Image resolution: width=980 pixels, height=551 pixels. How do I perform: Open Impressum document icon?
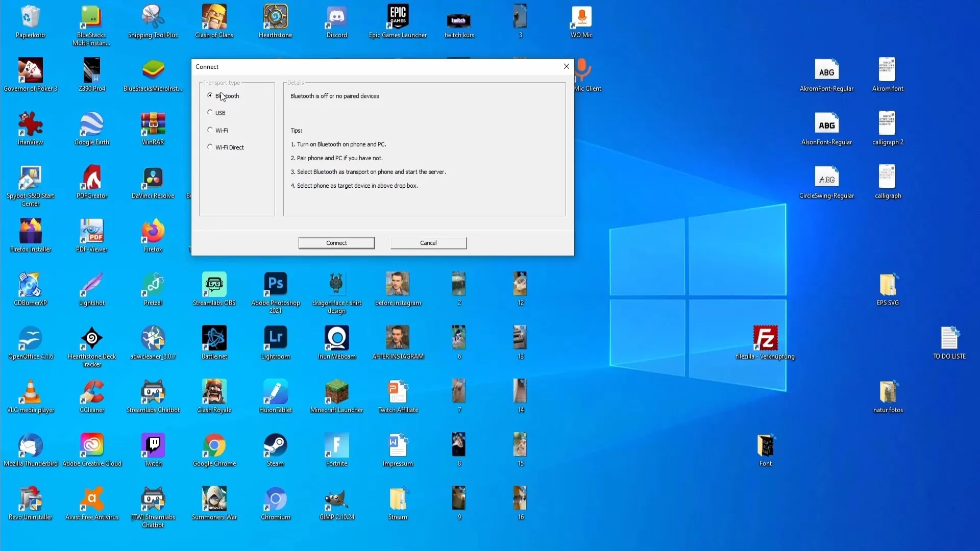tap(398, 450)
